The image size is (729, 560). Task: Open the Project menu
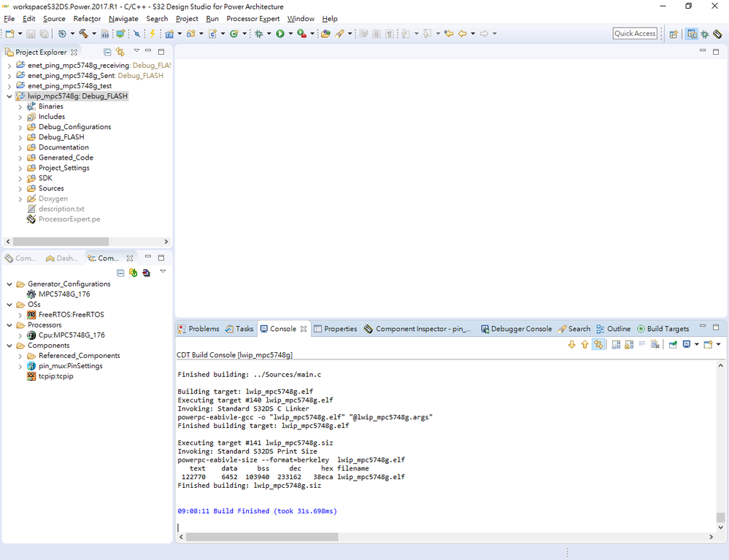(187, 18)
